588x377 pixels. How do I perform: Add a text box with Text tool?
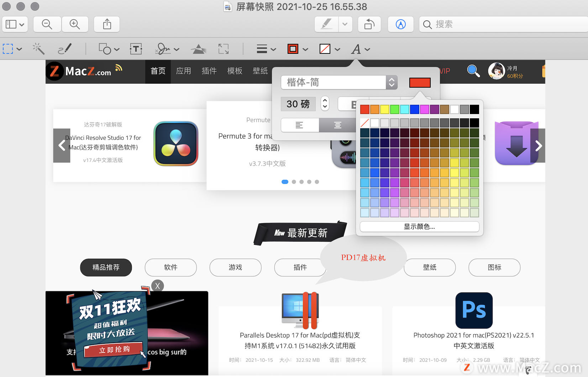(136, 49)
